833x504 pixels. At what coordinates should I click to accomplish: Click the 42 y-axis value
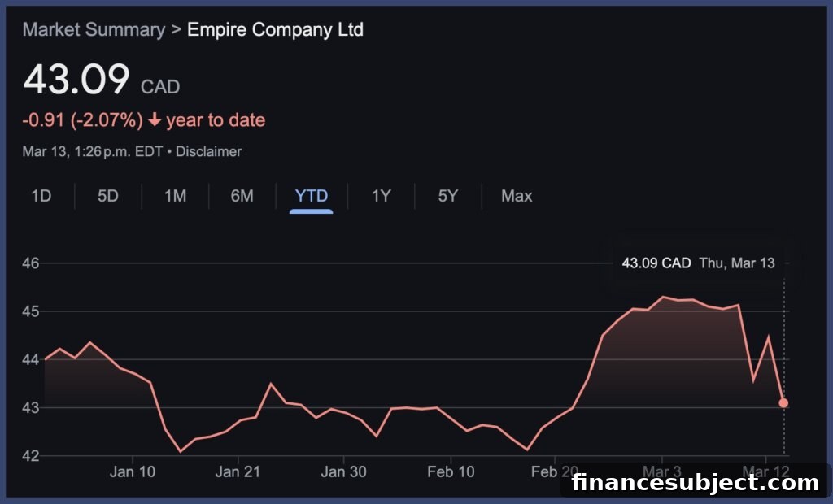(30, 456)
